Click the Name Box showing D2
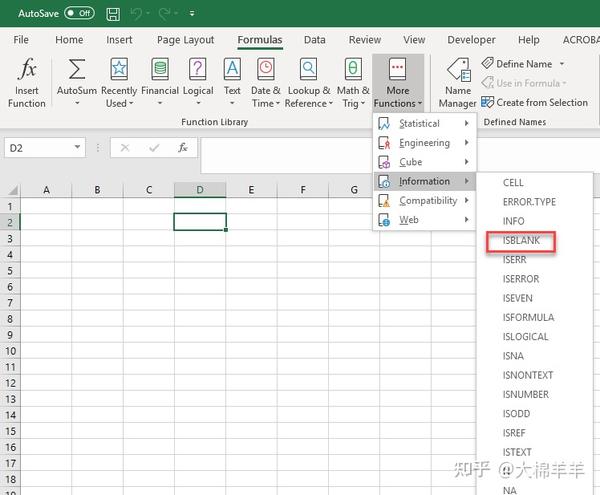 [x=38, y=148]
